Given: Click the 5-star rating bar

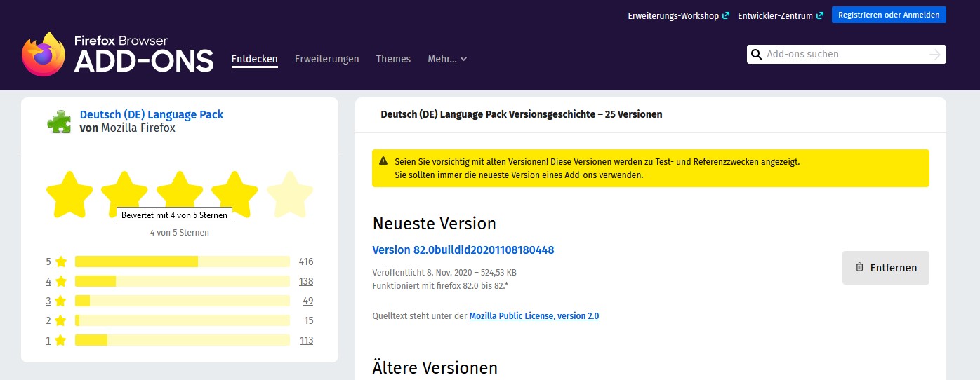Looking at the screenshot, I should point(183,262).
